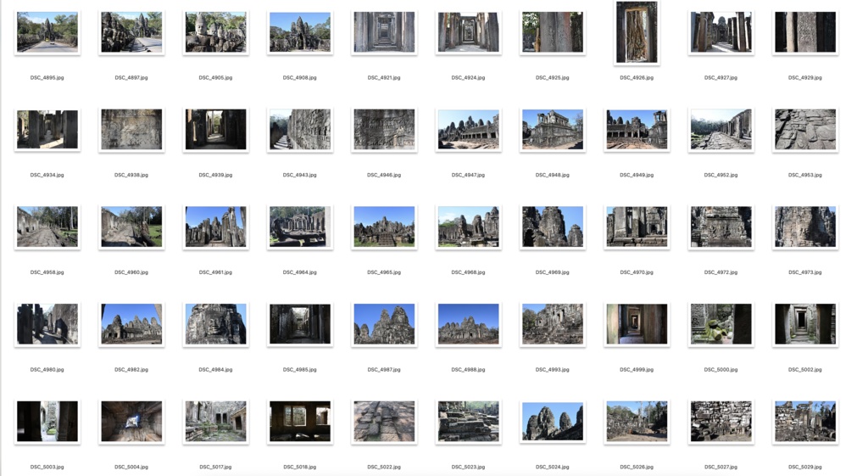Click the file name text "DSC_4929.jpg"

coord(805,77)
